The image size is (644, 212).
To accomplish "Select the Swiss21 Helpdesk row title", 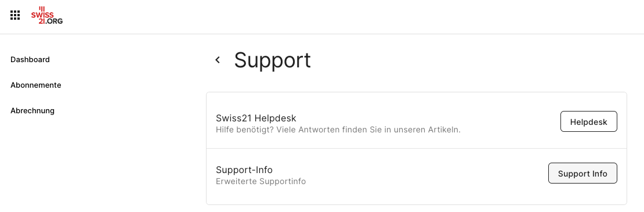I will [x=256, y=118].
